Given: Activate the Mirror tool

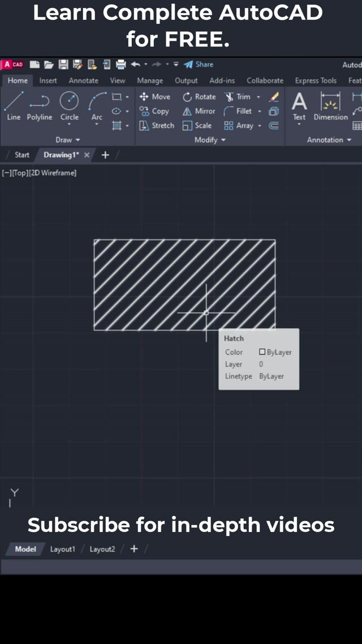Looking at the screenshot, I should (199, 111).
